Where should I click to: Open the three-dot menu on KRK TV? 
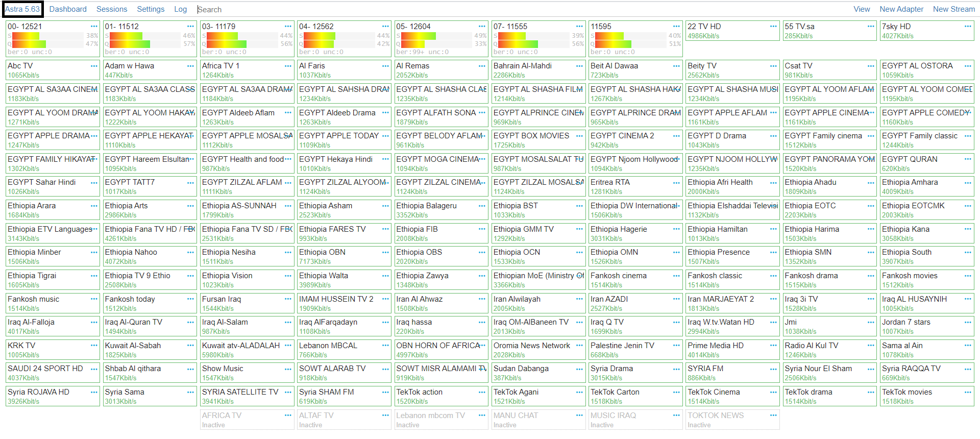click(x=94, y=345)
